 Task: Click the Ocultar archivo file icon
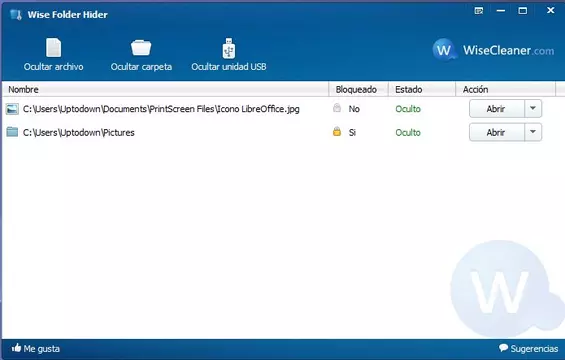pos(53,48)
